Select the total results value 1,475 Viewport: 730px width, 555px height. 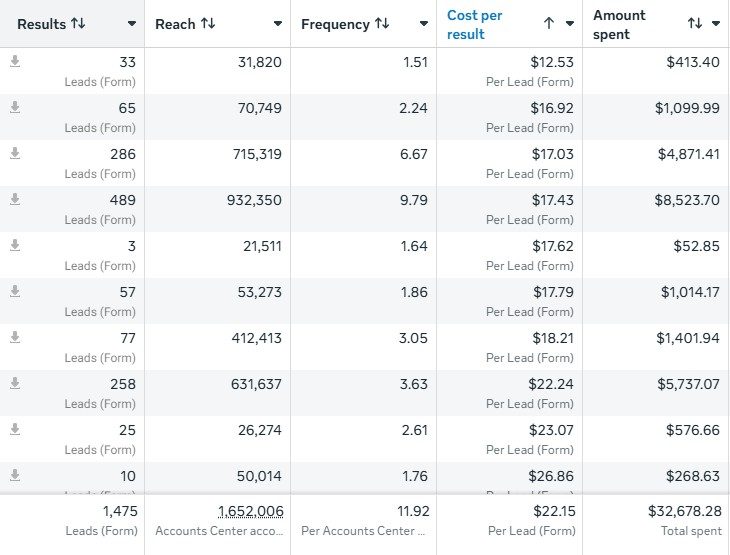point(120,511)
